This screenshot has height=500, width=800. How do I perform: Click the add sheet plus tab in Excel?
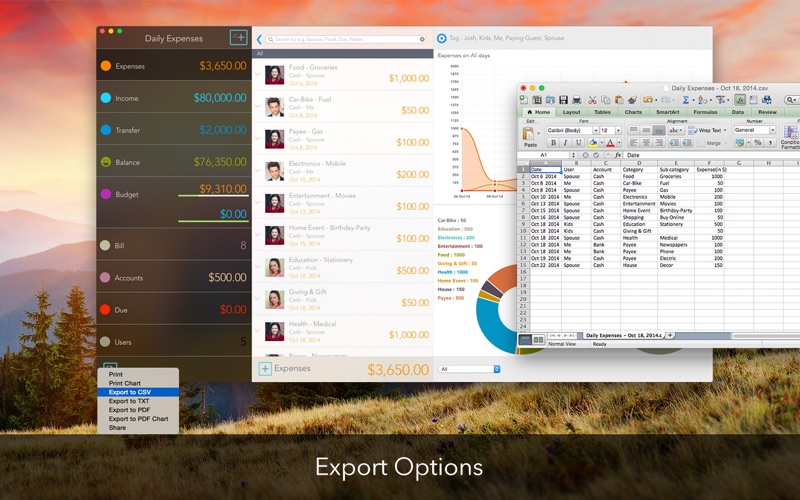pos(670,335)
